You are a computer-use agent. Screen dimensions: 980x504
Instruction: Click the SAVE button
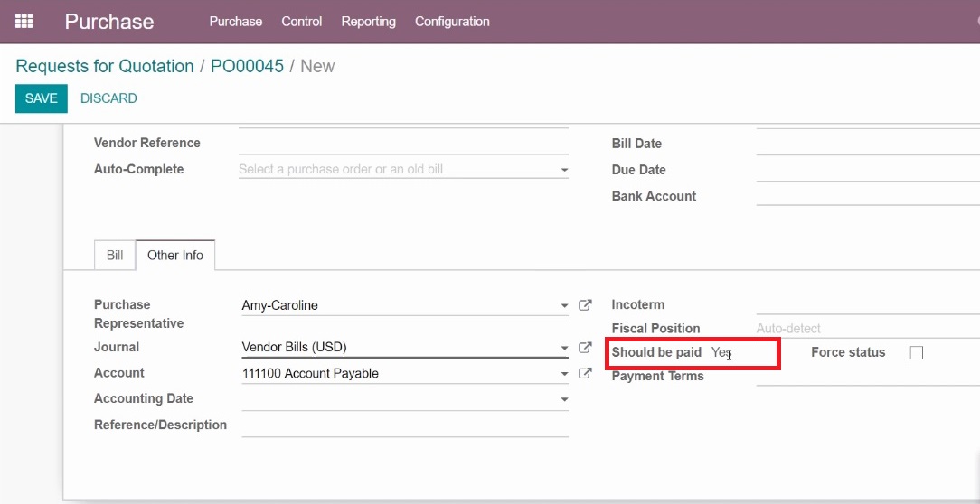click(x=42, y=98)
